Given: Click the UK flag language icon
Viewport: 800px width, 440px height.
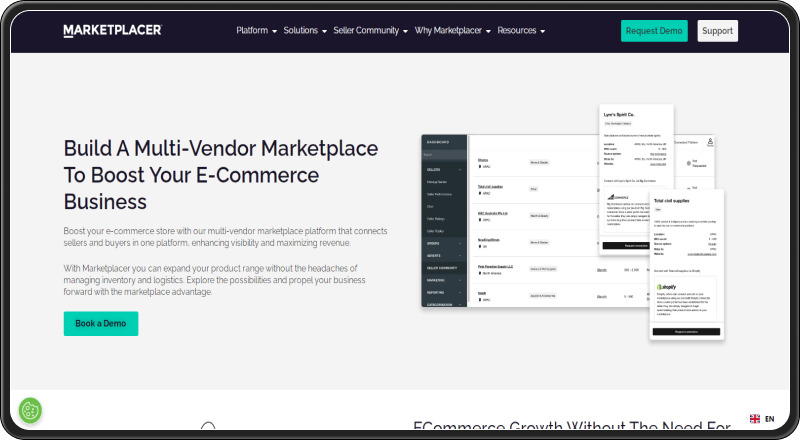Looking at the screenshot, I should coord(755,418).
